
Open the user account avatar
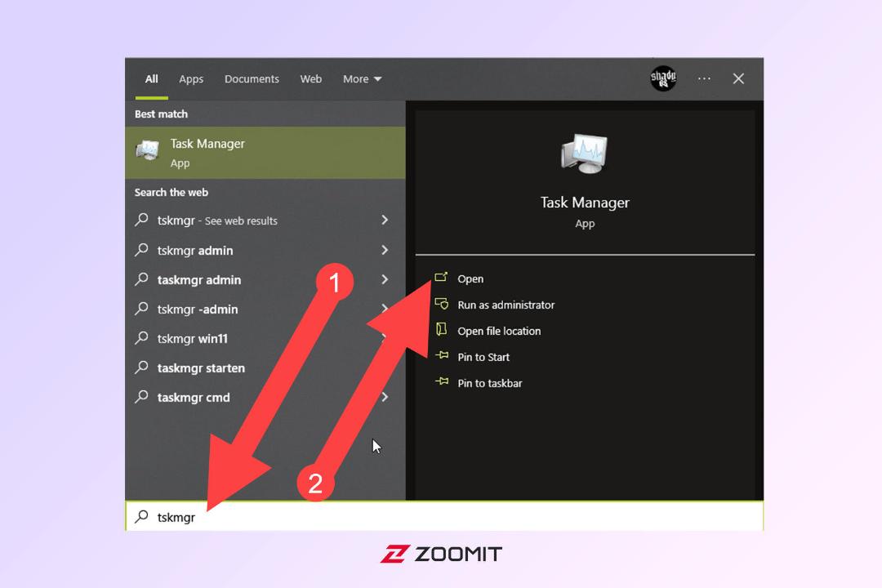click(663, 78)
